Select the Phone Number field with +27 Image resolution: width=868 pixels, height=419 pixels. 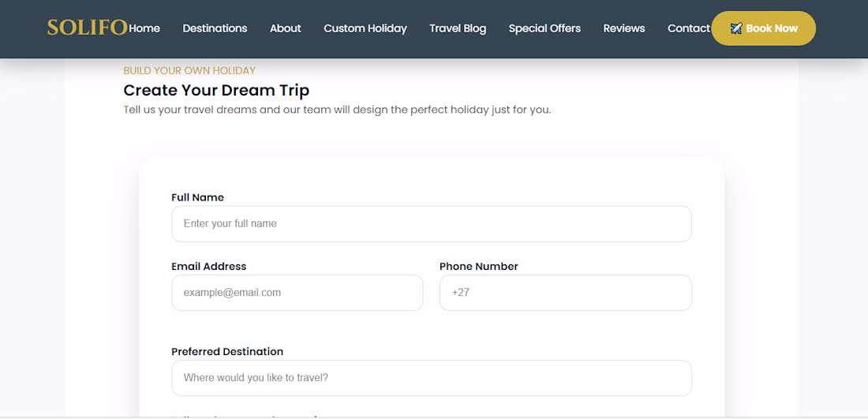tap(565, 293)
